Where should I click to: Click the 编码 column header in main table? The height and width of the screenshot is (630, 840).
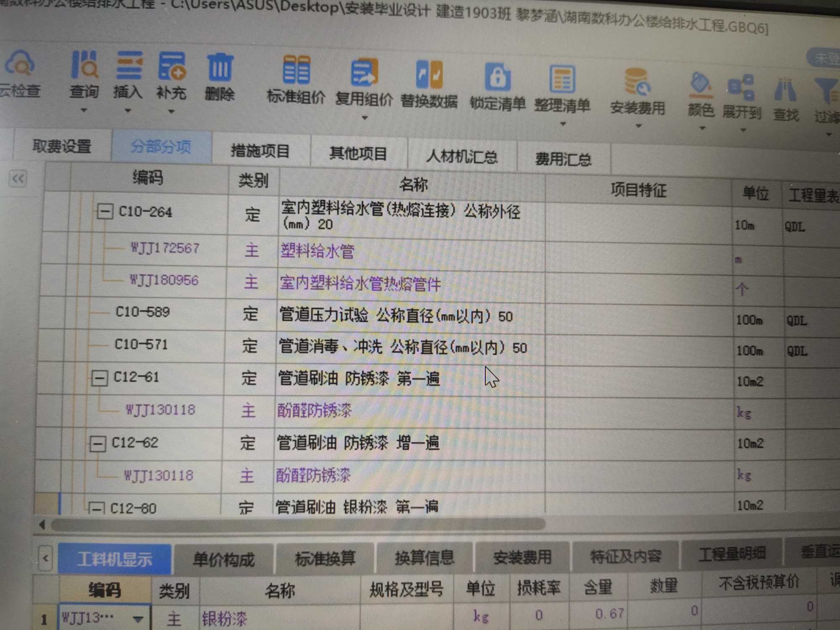(148, 178)
